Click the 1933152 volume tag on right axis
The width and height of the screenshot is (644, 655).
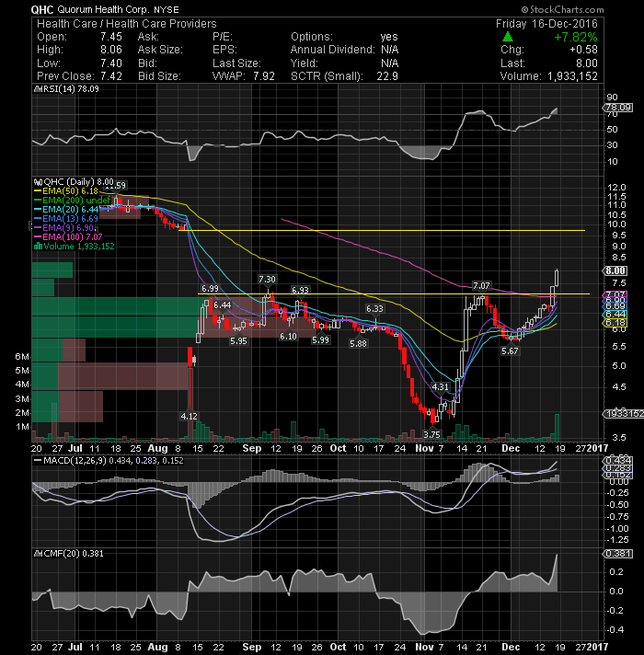623,414
